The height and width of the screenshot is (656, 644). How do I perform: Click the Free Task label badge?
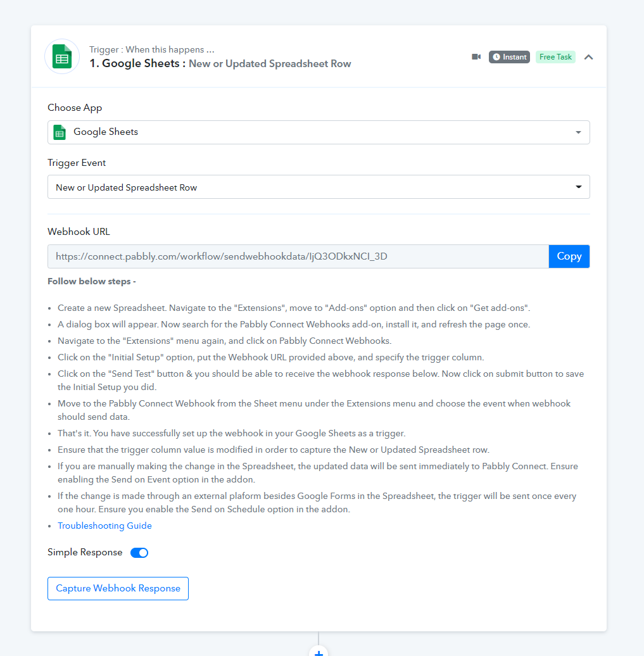tap(555, 57)
